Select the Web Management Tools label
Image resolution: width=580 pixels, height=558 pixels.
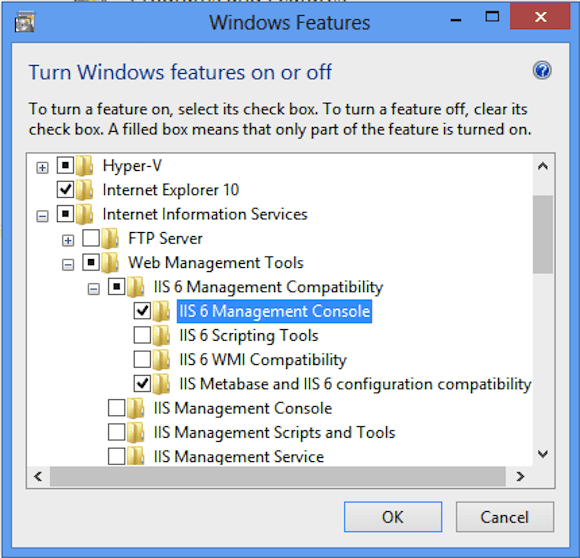click(216, 263)
